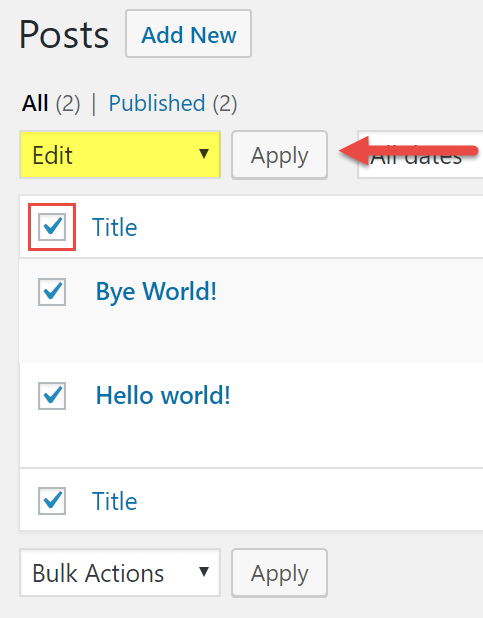The height and width of the screenshot is (618, 483).
Task: Uncheck the Hello world! post checkbox
Action: point(52,396)
